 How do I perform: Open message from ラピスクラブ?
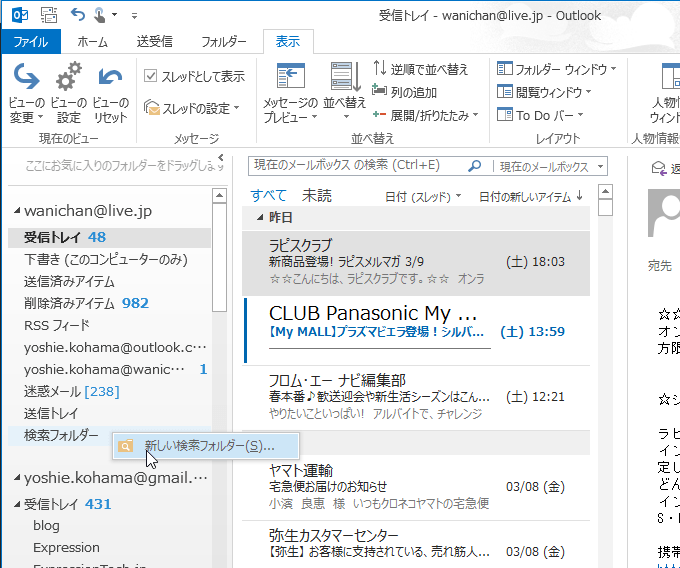[416, 263]
